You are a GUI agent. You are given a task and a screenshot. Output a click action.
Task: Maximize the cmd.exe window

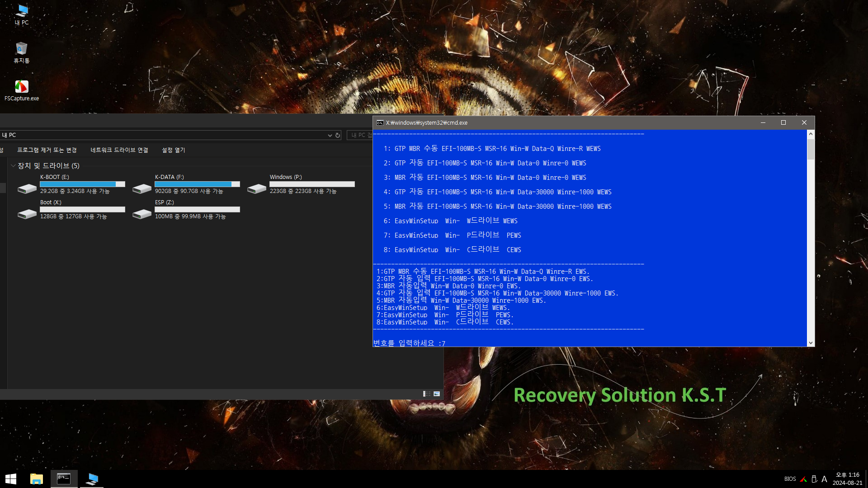[x=783, y=123]
